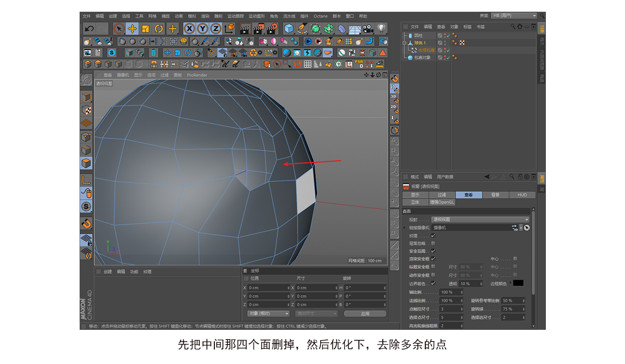Open Render Settings clapperboard with gear
The width and height of the screenshot is (625, 364).
271,29
